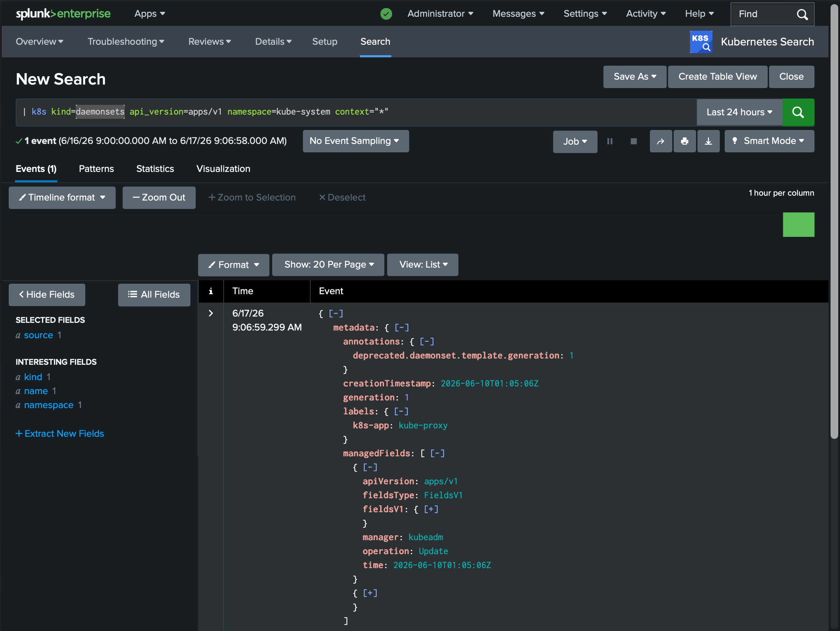840x631 pixels.
Task: Open the Smart Mode dropdown
Action: tap(769, 141)
